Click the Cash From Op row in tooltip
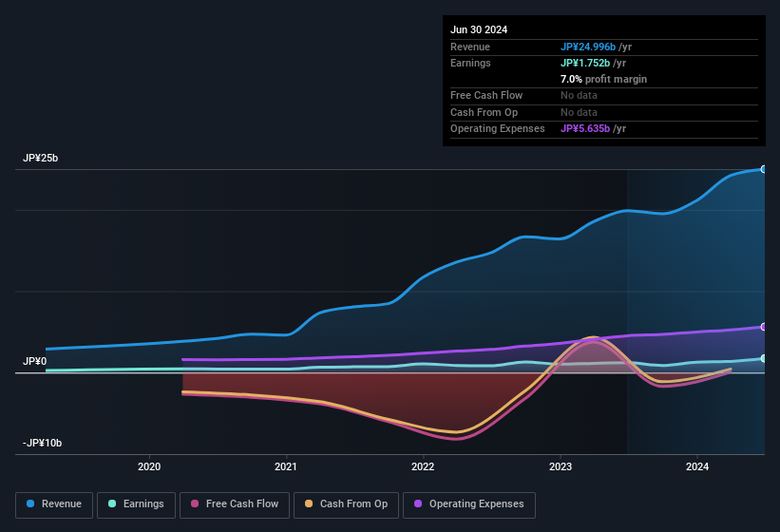The height and width of the screenshot is (532, 780). (604, 112)
